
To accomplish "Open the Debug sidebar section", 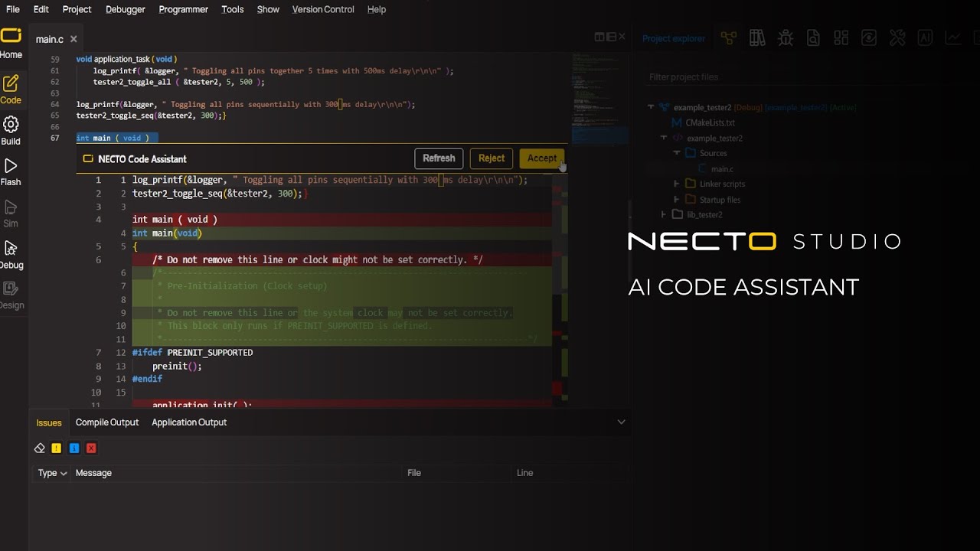I will (11, 254).
